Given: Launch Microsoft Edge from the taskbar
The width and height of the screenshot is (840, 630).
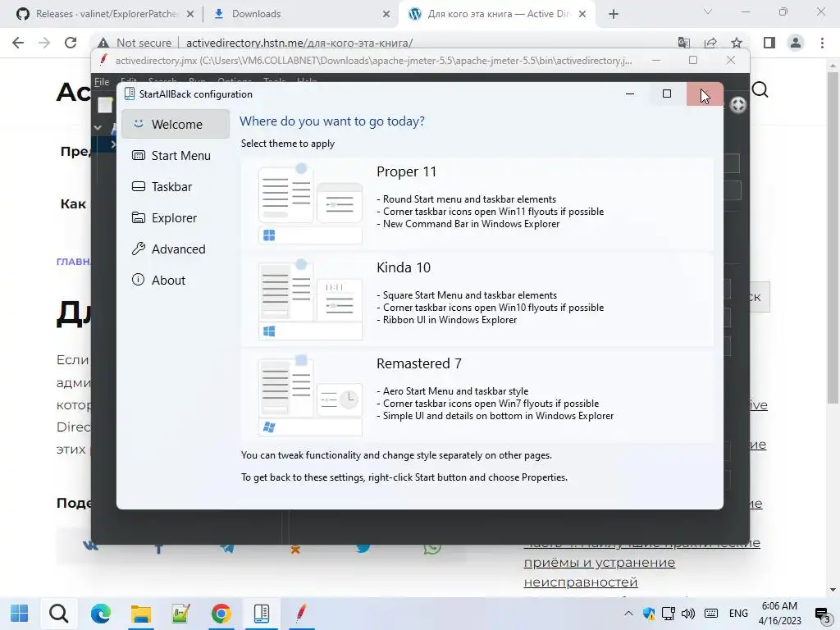Looking at the screenshot, I should point(100,614).
